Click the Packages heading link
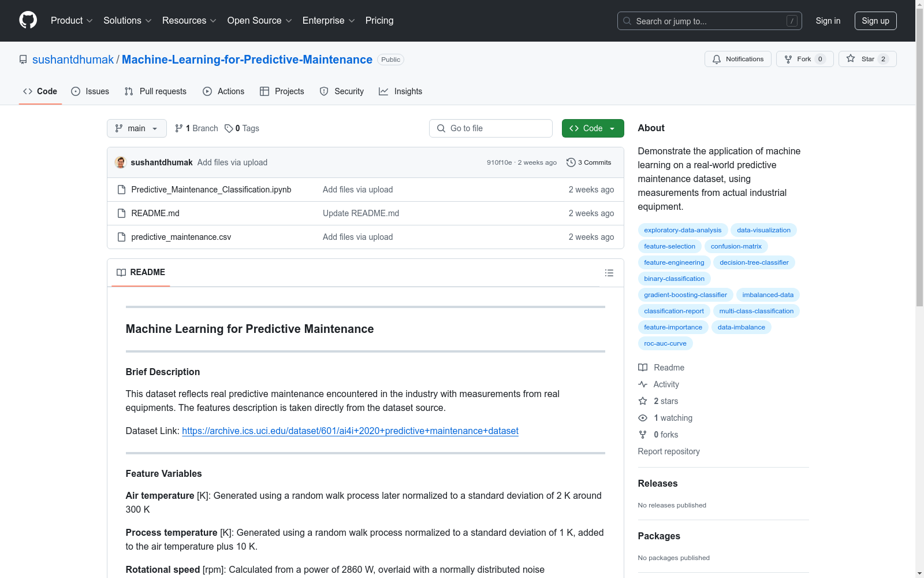The height and width of the screenshot is (578, 924). pyautogui.click(x=659, y=536)
